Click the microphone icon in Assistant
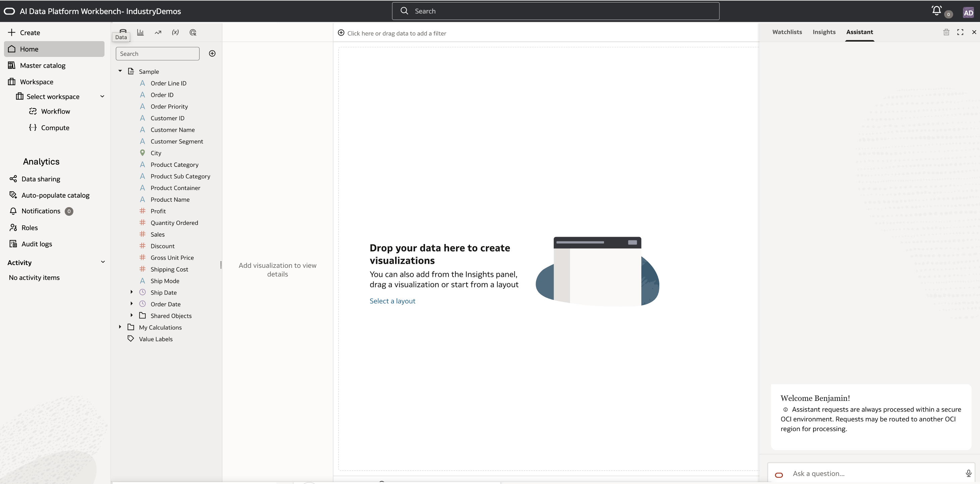Image resolution: width=980 pixels, height=484 pixels. point(968,473)
